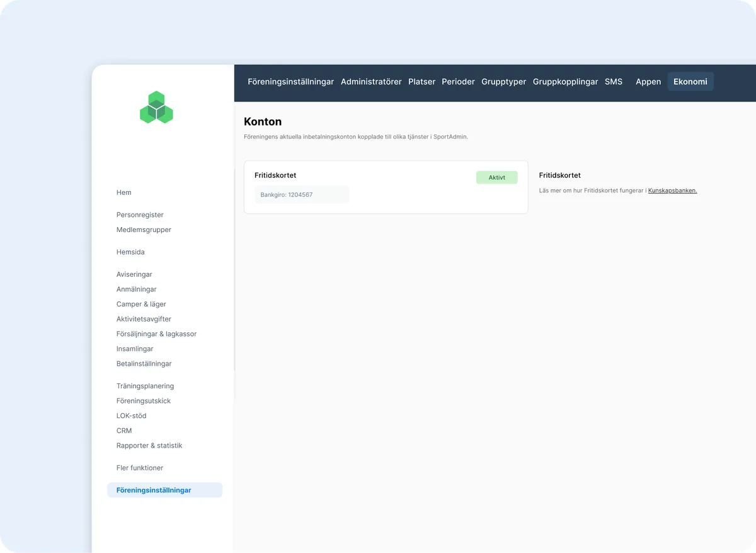Go to Rapporter & statistik in the sidebar
Viewport: 756px width, 553px height.
click(x=149, y=446)
